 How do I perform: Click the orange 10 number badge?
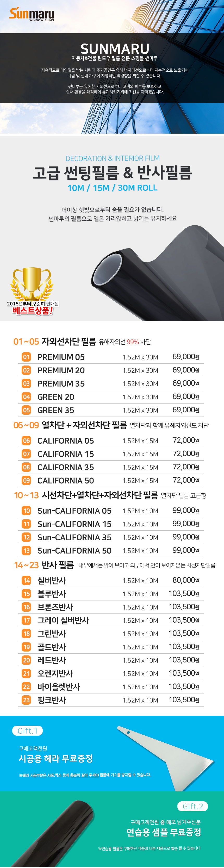[x=26, y=511]
